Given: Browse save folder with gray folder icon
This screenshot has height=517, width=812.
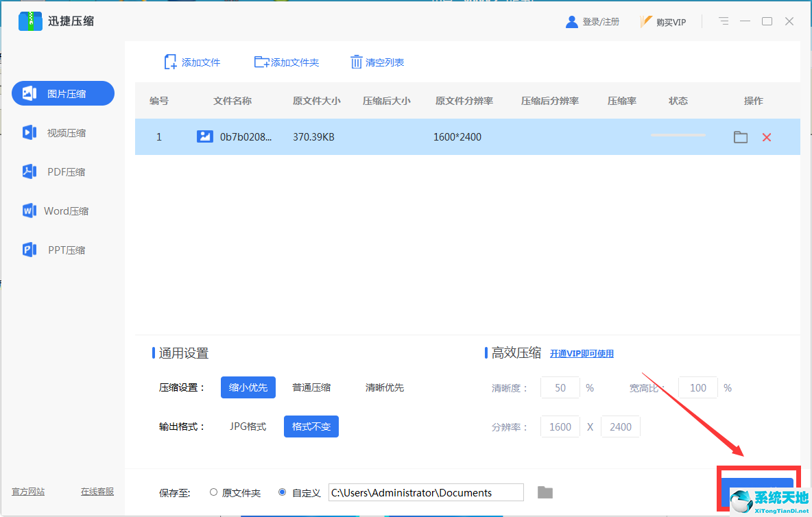Looking at the screenshot, I should point(545,493).
